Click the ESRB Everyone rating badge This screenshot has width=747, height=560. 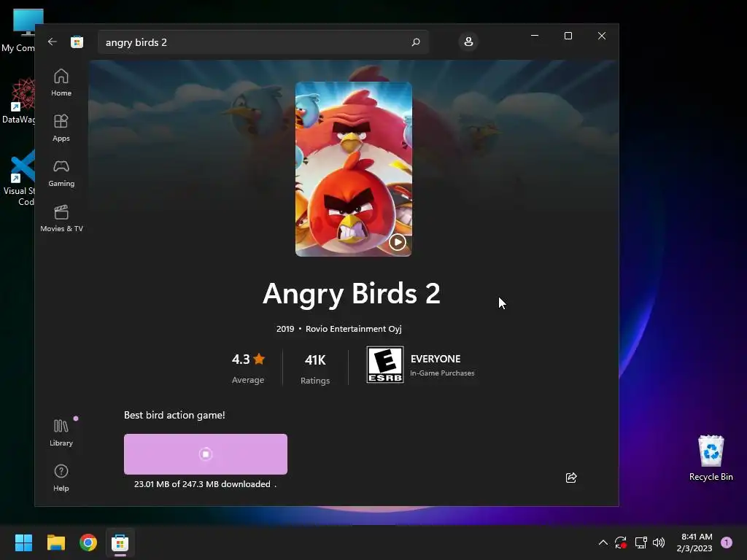coord(385,365)
